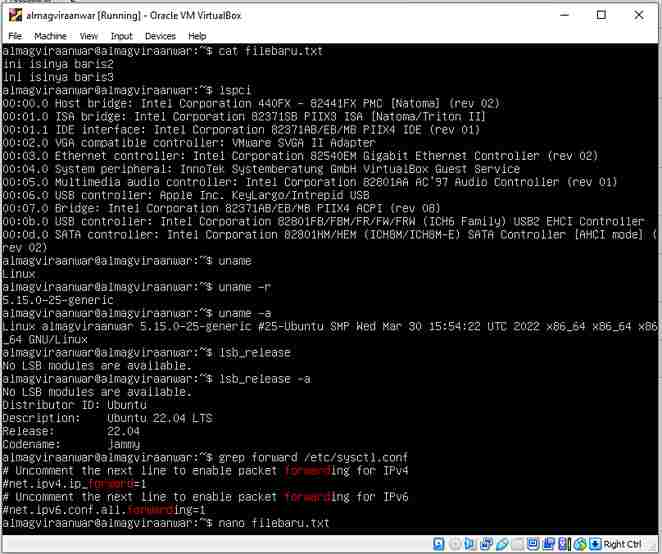
Task: Click the hard disk activity status icon
Action: [x=438, y=544]
